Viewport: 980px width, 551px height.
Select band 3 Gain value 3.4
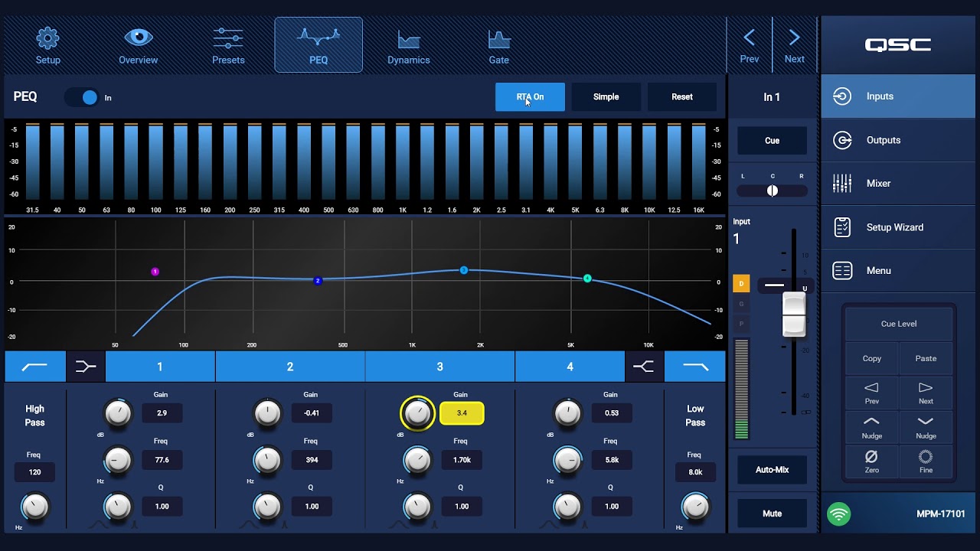coord(462,413)
